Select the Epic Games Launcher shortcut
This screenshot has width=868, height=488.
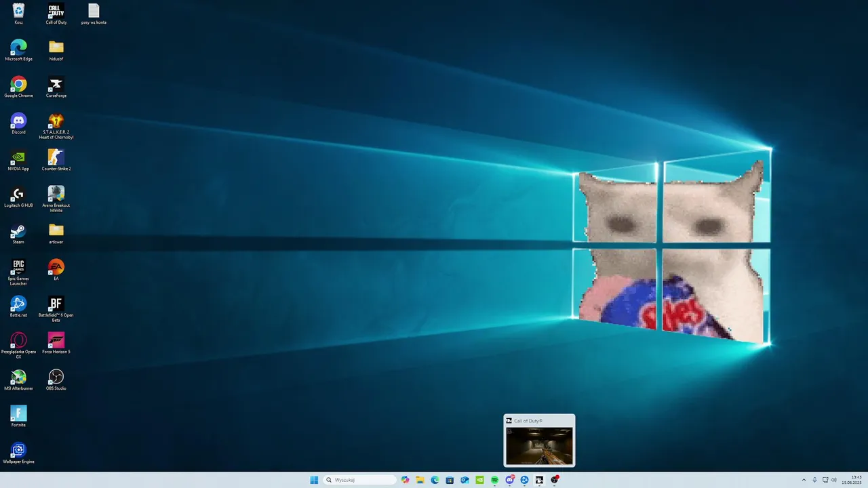pos(18,272)
